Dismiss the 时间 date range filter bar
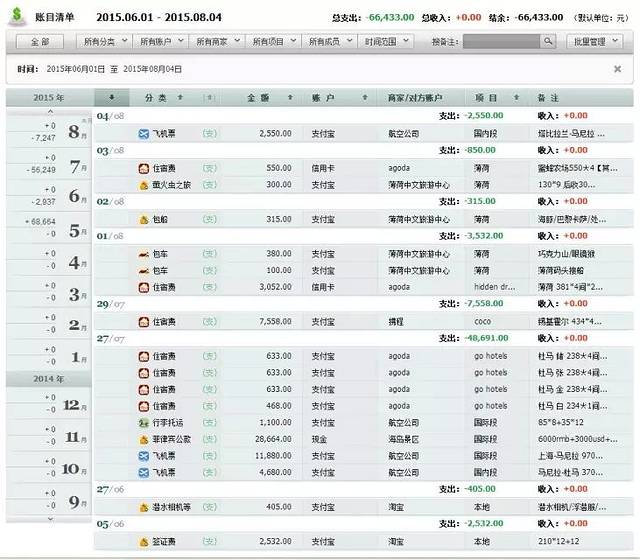Image resolution: width=640 pixels, height=560 pixels. point(617,69)
